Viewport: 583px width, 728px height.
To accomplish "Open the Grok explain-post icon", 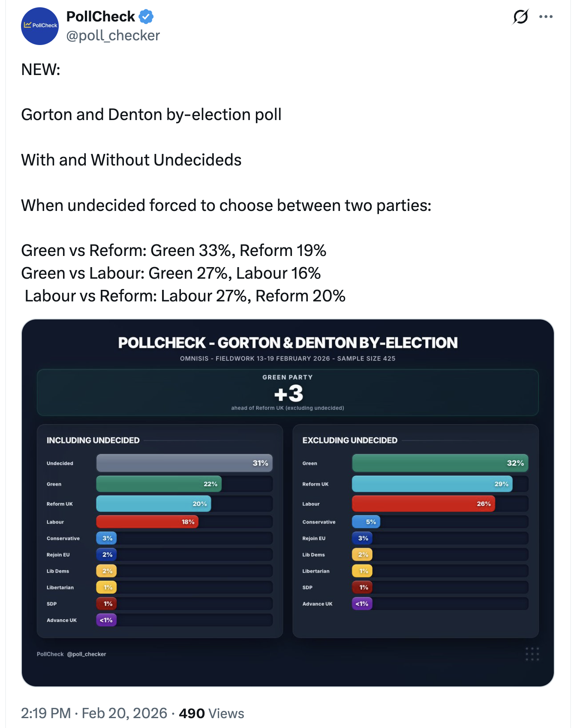I will click(x=520, y=17).
